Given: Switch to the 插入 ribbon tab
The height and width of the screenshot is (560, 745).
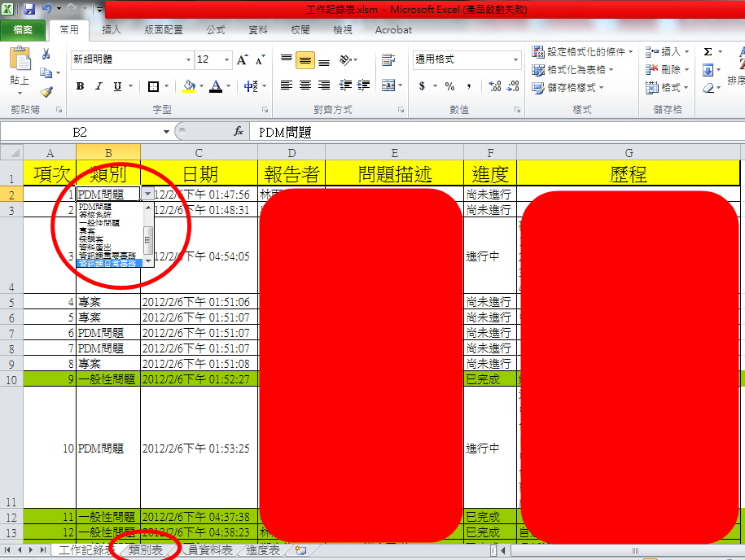Looking at the screenshot, I should coord(112,30).
